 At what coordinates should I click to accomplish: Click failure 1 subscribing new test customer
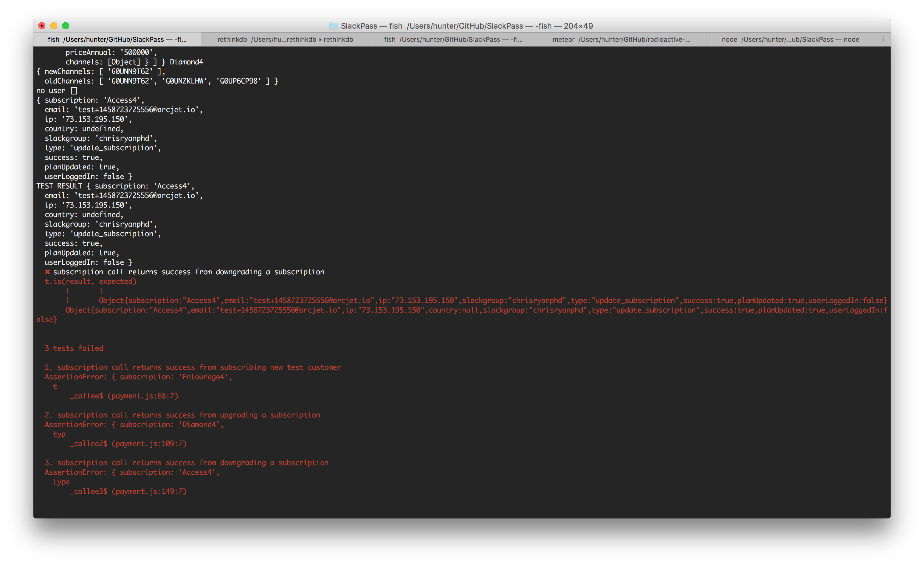(x=193, y=367)
